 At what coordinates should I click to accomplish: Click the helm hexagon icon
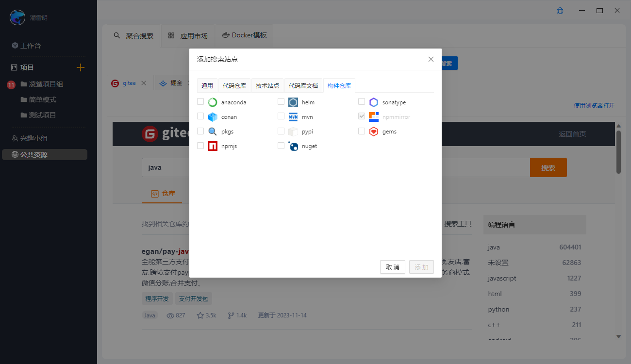[293, 102]
